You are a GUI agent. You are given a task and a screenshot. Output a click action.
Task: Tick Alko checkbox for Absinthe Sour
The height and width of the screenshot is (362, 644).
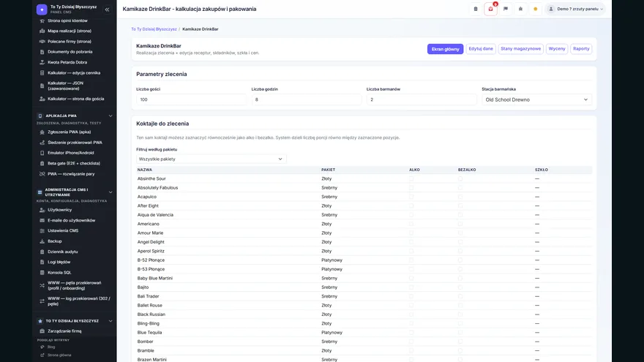[411, 178]
